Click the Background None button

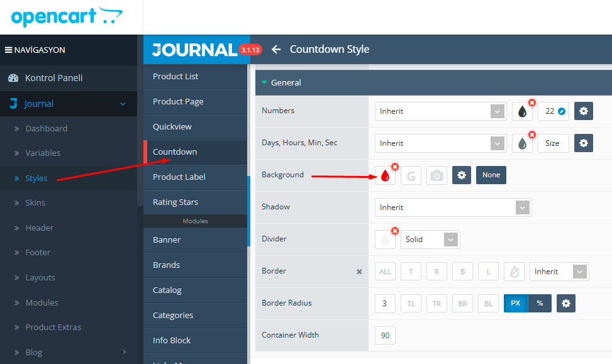click(x=491, y=175)
